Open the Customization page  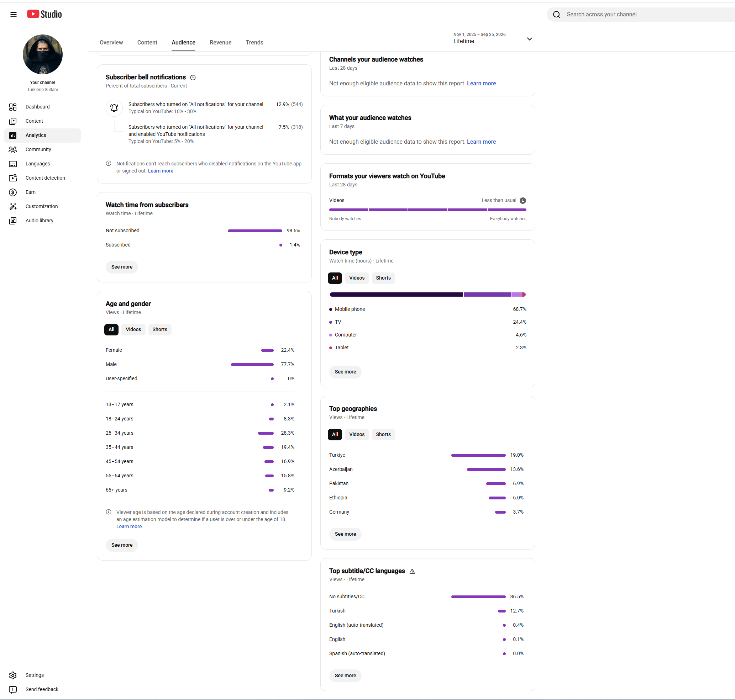43,206
